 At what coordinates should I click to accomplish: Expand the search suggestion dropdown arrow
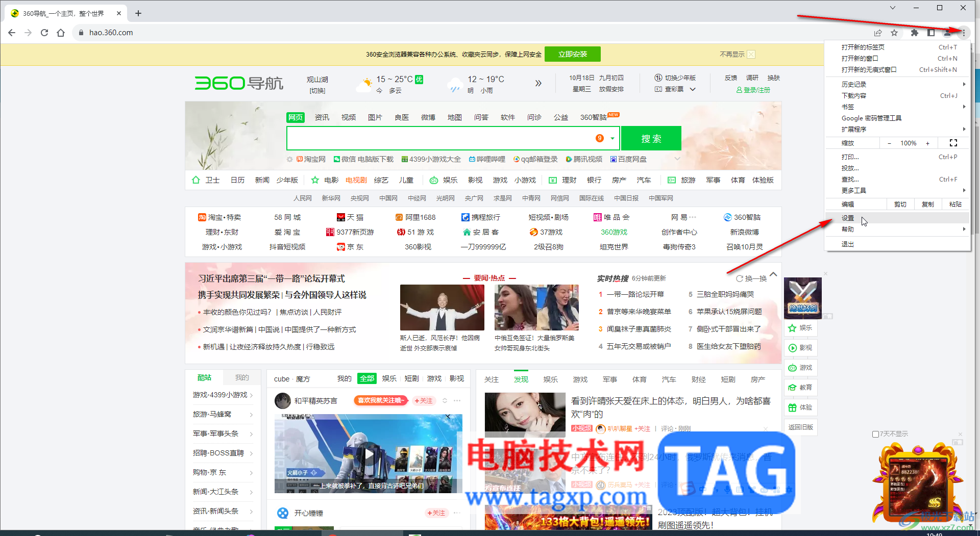tap(612, 138)
